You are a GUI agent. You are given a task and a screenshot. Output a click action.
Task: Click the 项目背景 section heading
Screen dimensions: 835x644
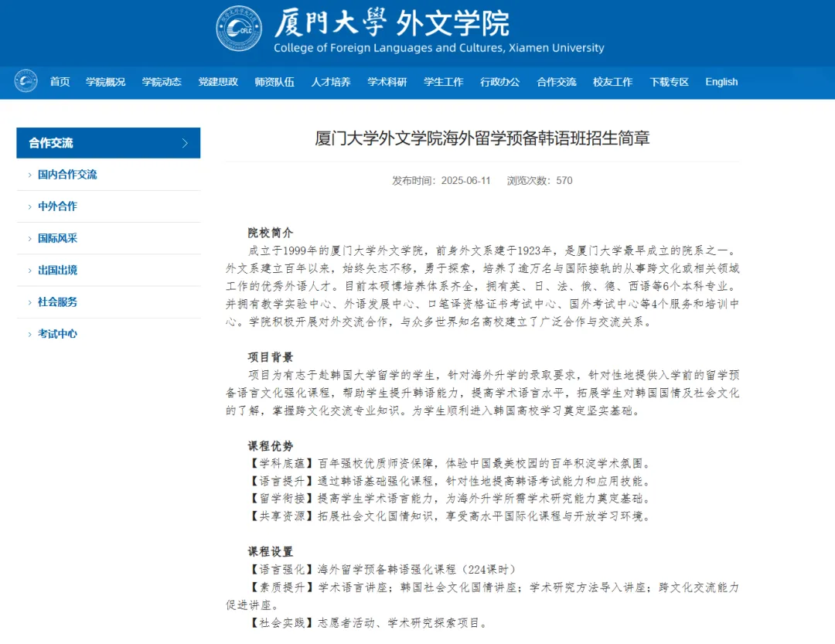(x=271, y=357)
